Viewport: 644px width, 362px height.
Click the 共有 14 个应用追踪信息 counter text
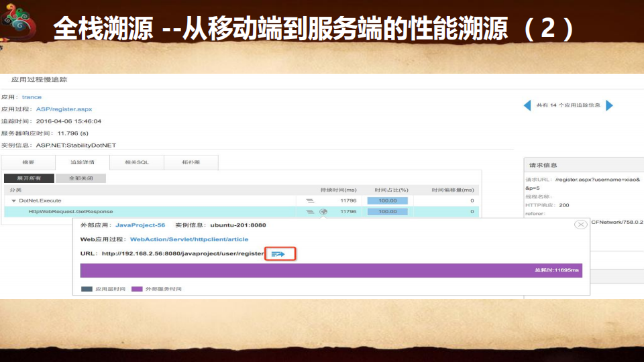pos(568,105)
